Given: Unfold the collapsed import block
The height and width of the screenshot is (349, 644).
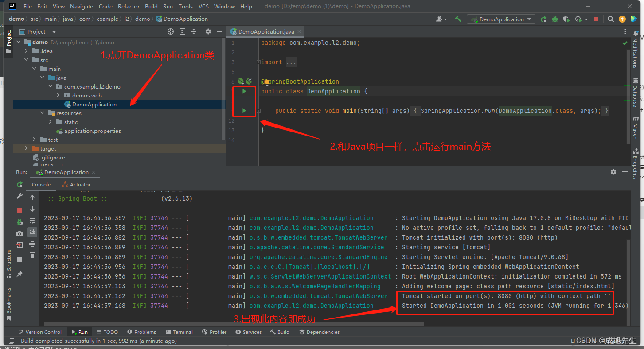Looking at the screenshot, I should [x=258, y=62].
